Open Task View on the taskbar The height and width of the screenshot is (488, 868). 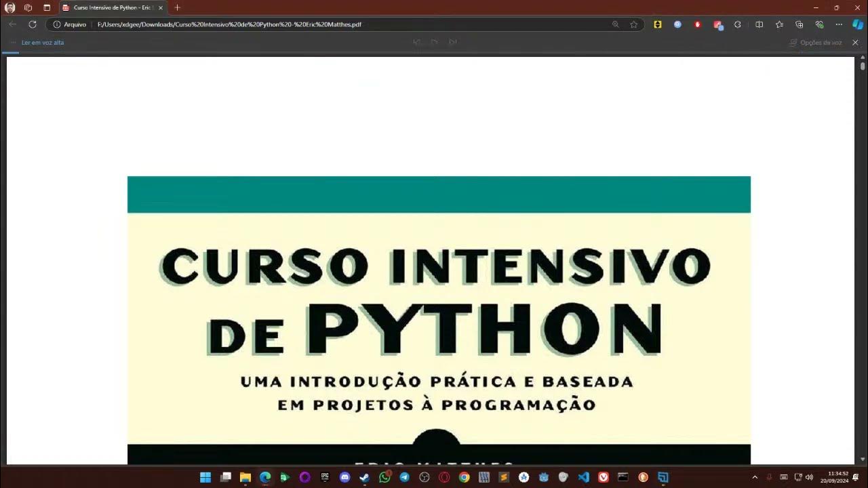(226, 477)
